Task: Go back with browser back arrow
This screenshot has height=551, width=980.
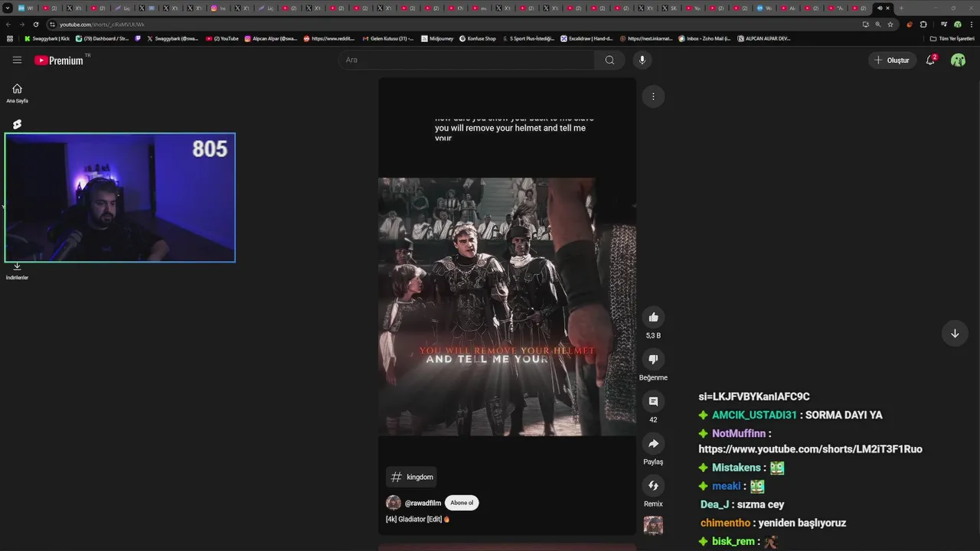Action: 8,24
